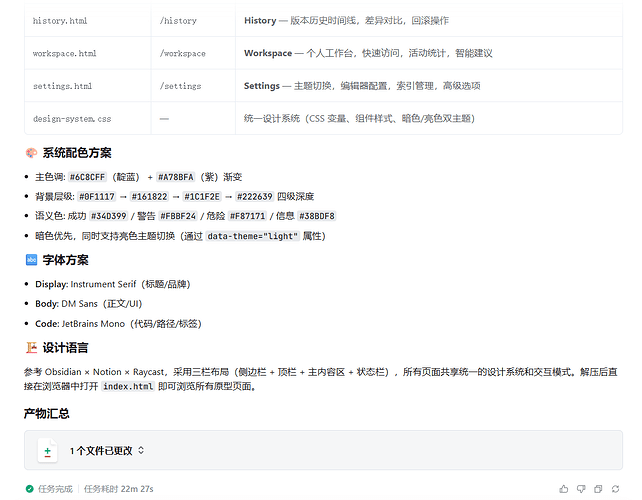The width and height of the screenshot is (642, 500).
Task: Click the #222639 background code
Action: click(254, 197)
